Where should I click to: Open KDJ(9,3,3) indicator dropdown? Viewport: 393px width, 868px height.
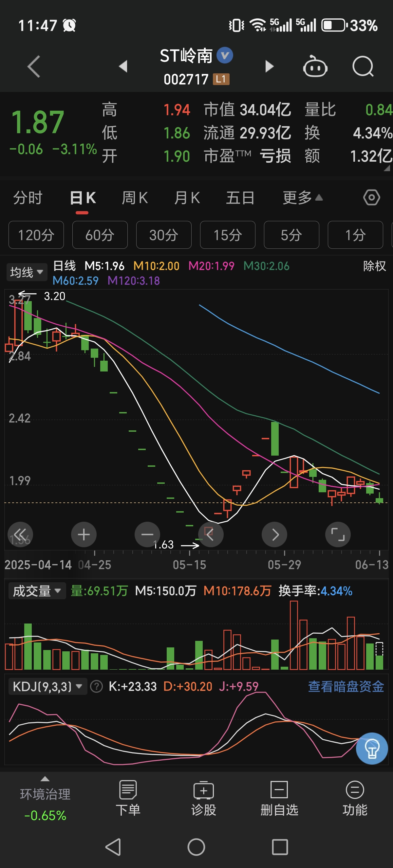[x=47, y=686]
